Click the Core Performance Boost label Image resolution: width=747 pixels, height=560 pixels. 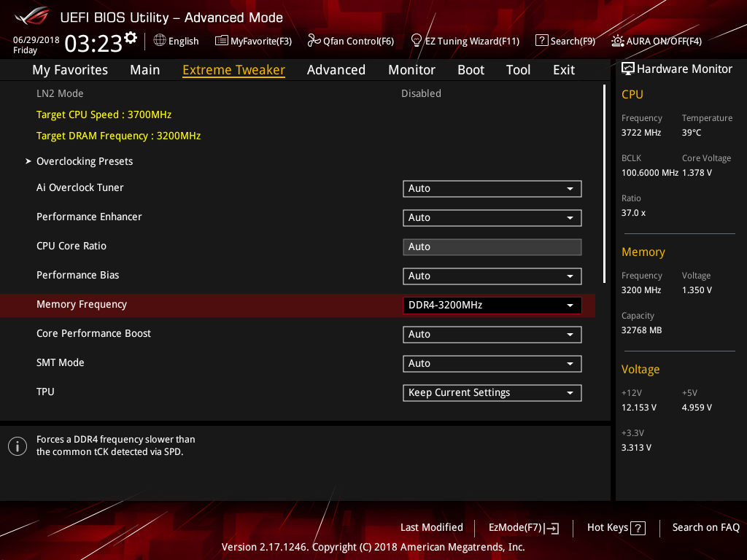[x=94, y=333]
